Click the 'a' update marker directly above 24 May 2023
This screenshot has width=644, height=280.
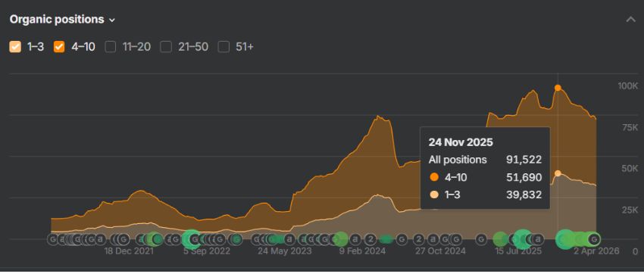click(289, 238)
